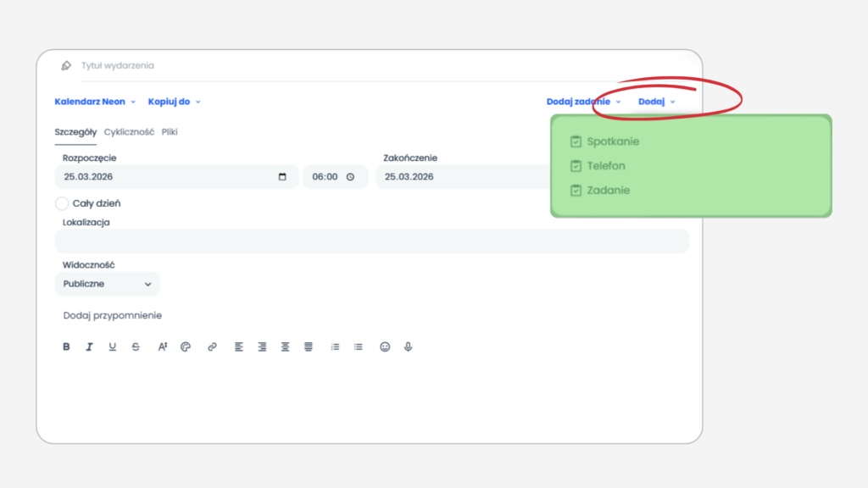Select Spotkanie from the Dodaj menu

tap(612, 141)
